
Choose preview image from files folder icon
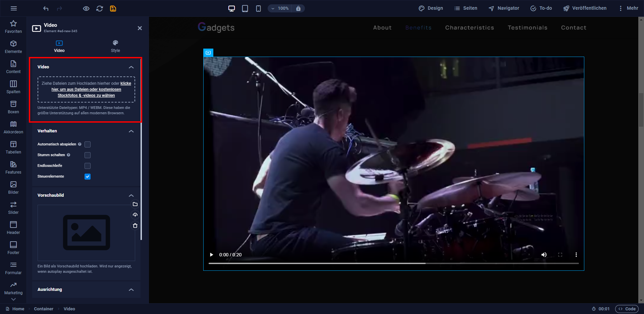click(x=135, y=204)
